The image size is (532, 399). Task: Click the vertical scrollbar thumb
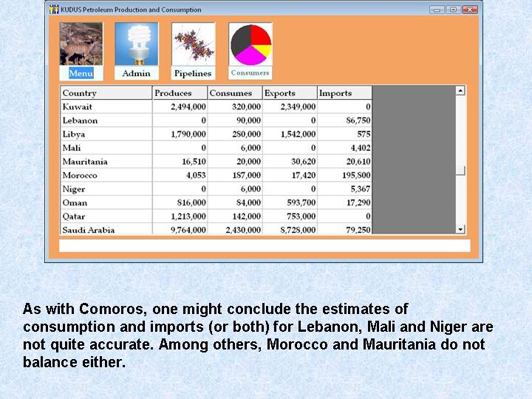click(461, 171)
